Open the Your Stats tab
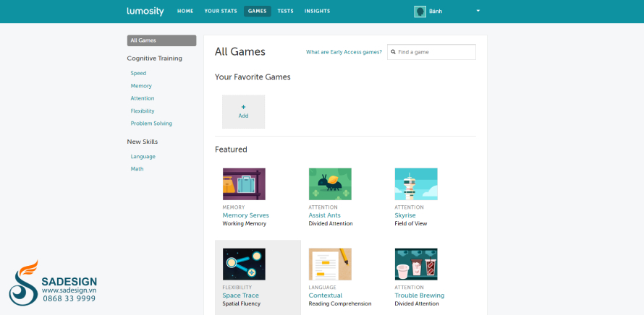This screenshot has width=644, height=315. pyautogui.click(x=221, y=12)
